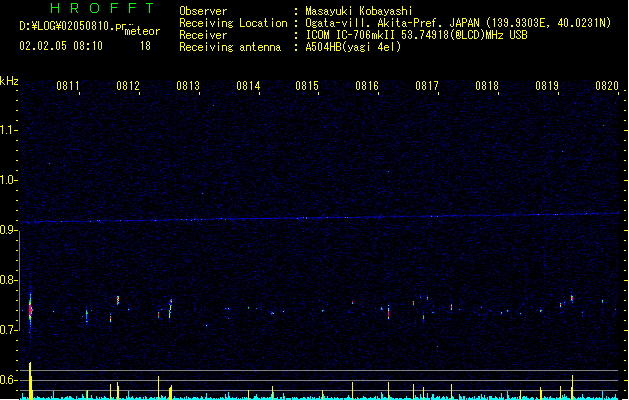This screenshot has width=629, height=400.
Task: Click the 0811 time axis label
Action: tap(68, 86)
